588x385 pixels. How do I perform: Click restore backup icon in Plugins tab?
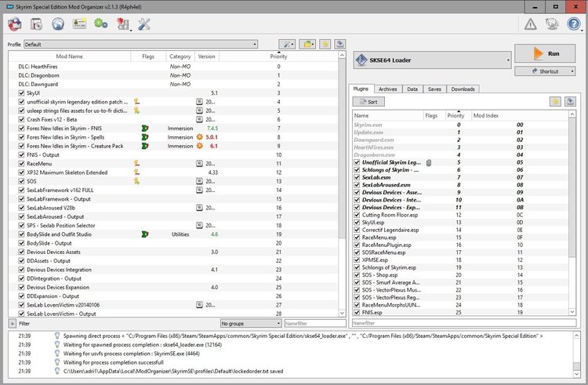[x=555, y=102]
